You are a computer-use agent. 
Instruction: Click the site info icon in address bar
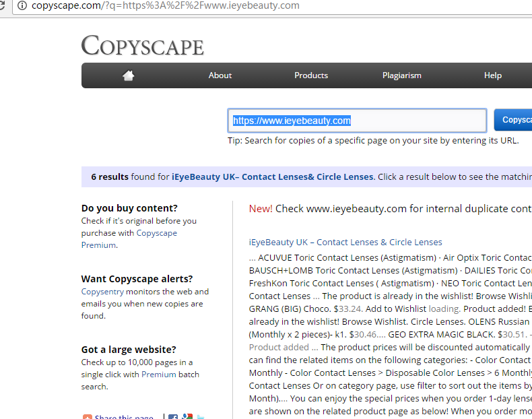[x=22, y=5]
